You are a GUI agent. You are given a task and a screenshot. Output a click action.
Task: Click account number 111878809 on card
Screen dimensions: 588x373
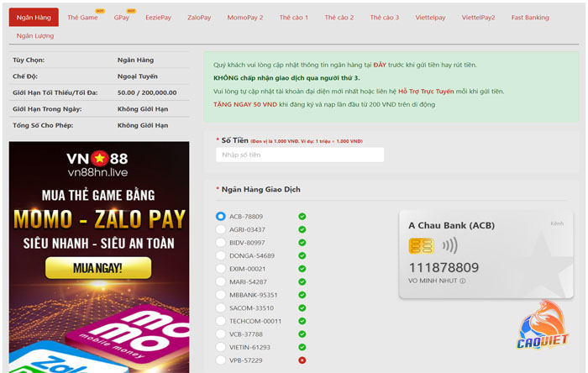pos(444,267)
